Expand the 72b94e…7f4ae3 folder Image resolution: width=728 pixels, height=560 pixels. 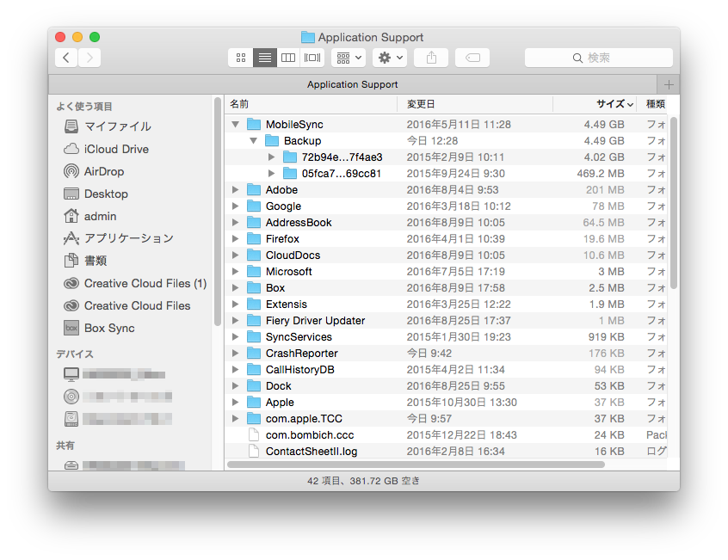coord(272,157)
